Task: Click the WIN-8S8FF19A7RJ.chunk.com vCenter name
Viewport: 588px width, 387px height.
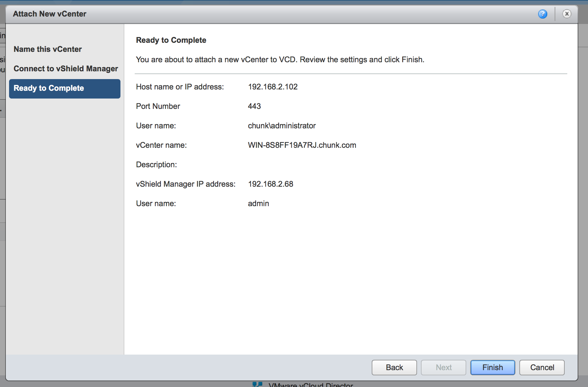Action: 302,145
